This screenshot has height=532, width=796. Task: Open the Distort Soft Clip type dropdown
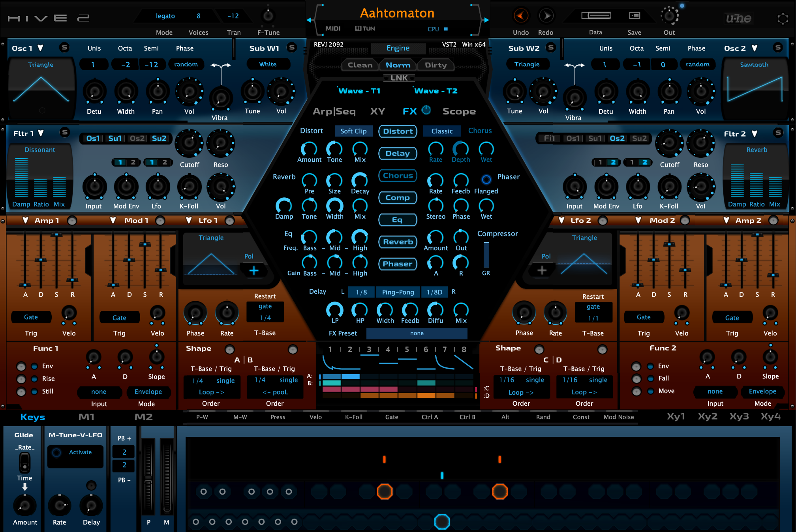354,131
